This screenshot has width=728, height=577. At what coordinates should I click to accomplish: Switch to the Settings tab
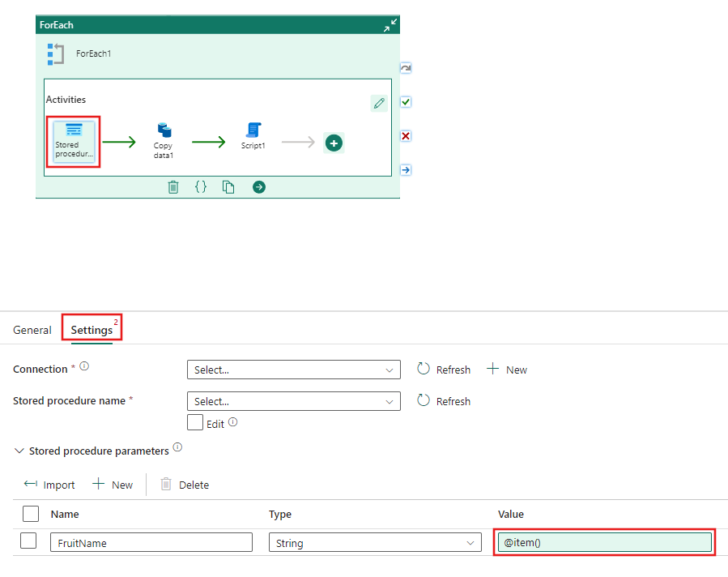coord(91,330)
